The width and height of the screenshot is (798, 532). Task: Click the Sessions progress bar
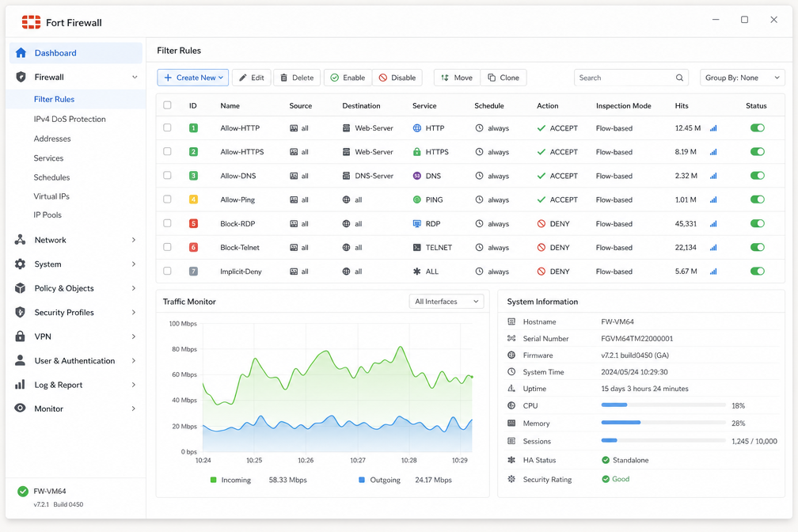click(663, 440)
